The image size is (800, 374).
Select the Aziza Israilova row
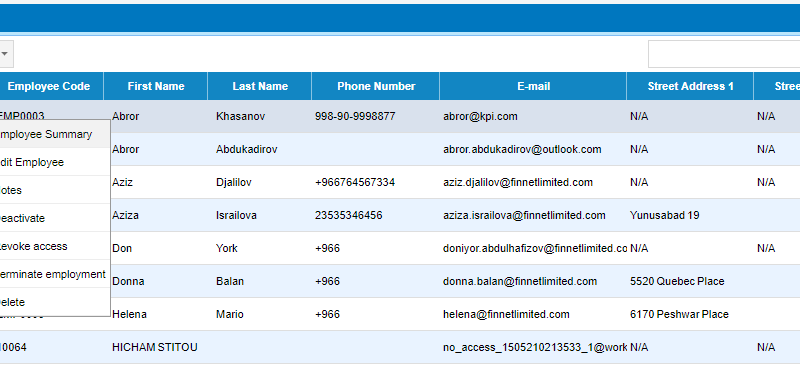400,215
